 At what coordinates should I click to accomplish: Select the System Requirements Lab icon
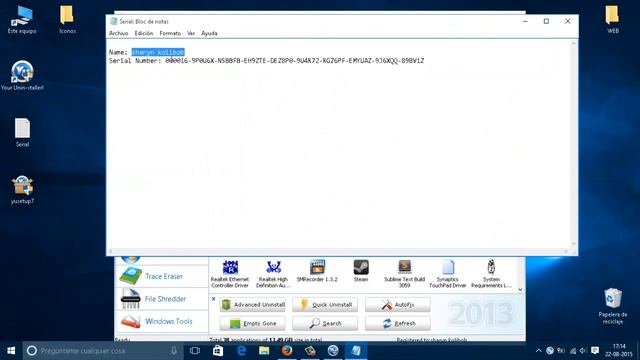(x=491, y=274)
